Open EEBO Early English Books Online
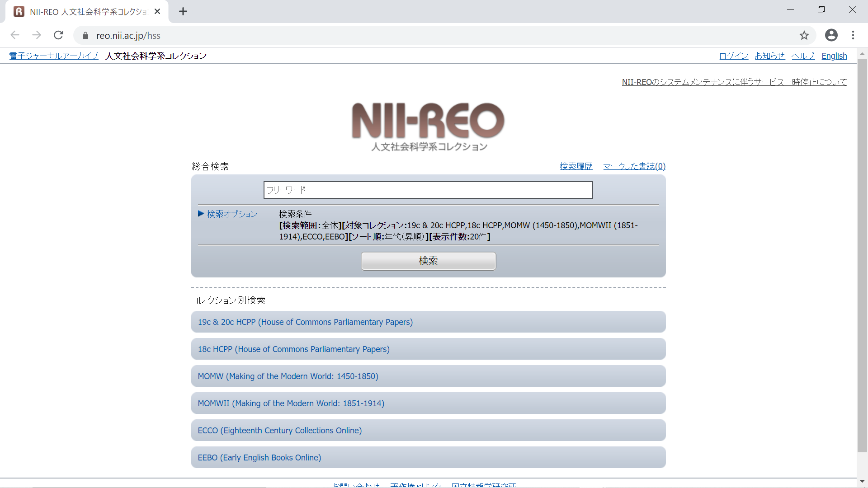The height and width of the screenshot is (488, 868). pyautogui.click(x=428, y=458)
